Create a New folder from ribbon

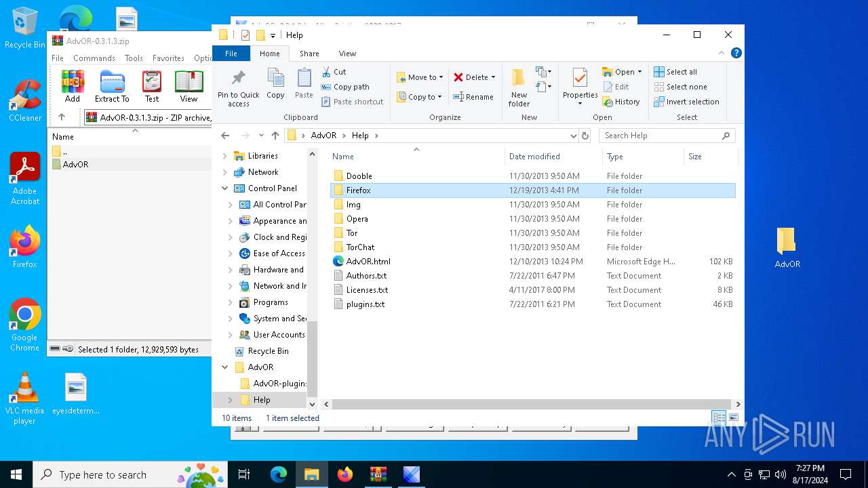[519, 87]
